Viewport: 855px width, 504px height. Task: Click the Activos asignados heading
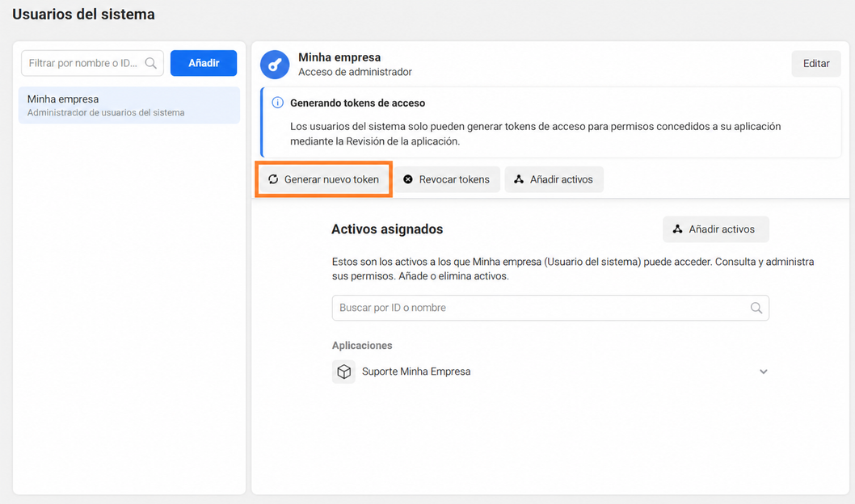click(387, 229)
